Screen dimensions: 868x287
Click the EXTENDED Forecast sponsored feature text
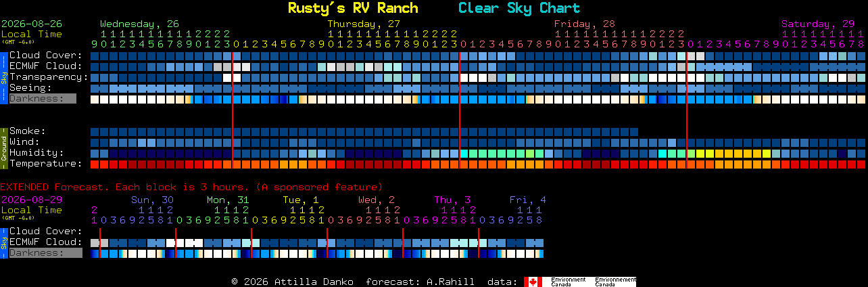[x=191, y=187]
